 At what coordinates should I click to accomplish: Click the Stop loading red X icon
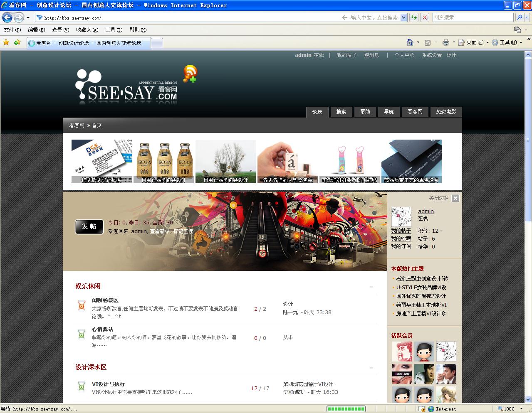point(425,17)
